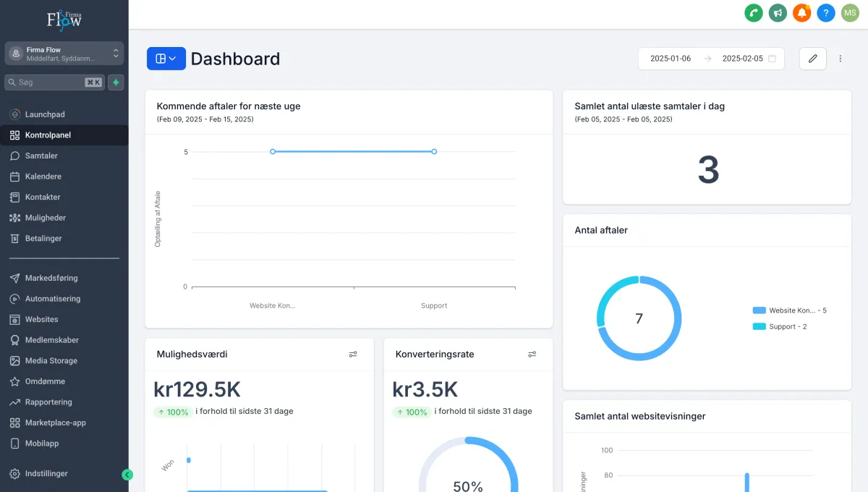This screenshot has height=492, width=868.
Task: Click the Launchpad rocket icon
Action: [x=14, y=114]
